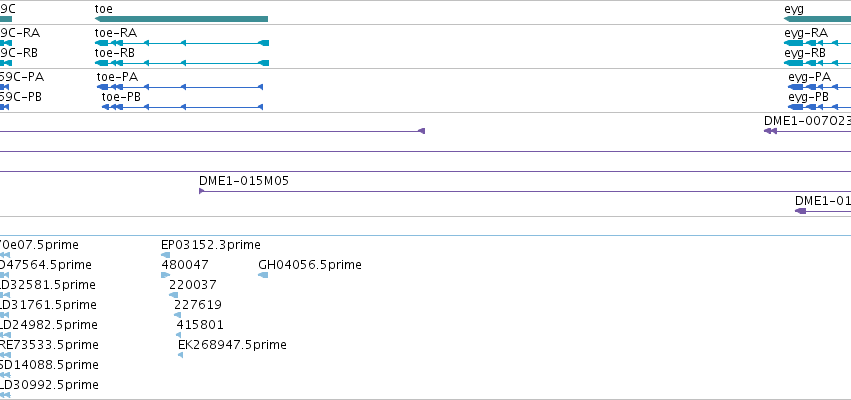Click the LD30992.5prime EST marker
Viewport: 851px width, 400px height.
click(x=5, y=395)
